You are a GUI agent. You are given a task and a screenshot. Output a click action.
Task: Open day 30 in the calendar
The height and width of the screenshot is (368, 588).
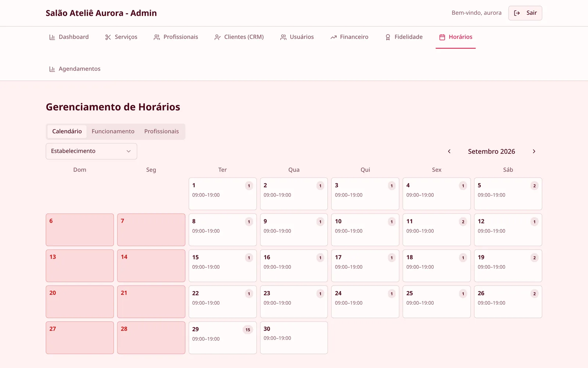point(294,338)
